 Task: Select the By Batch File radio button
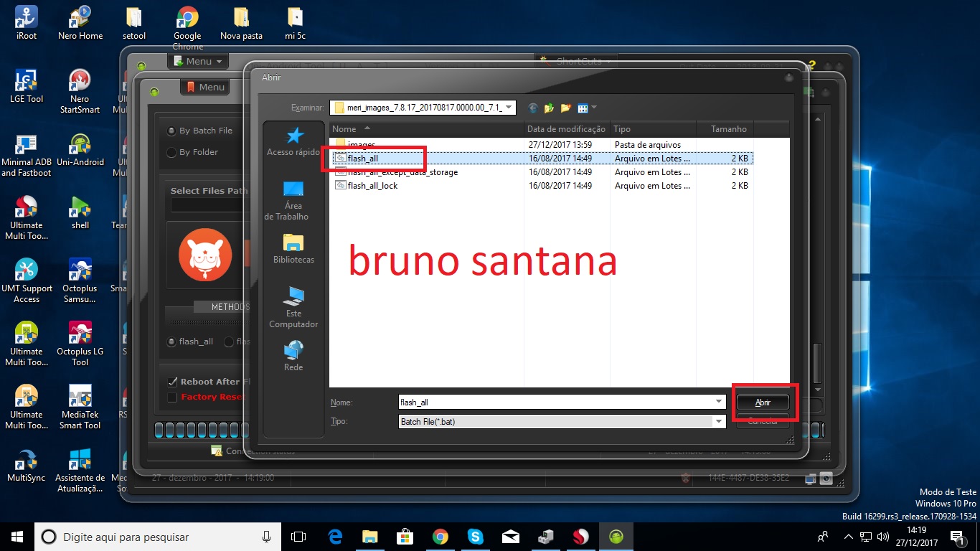pos(171,131)
